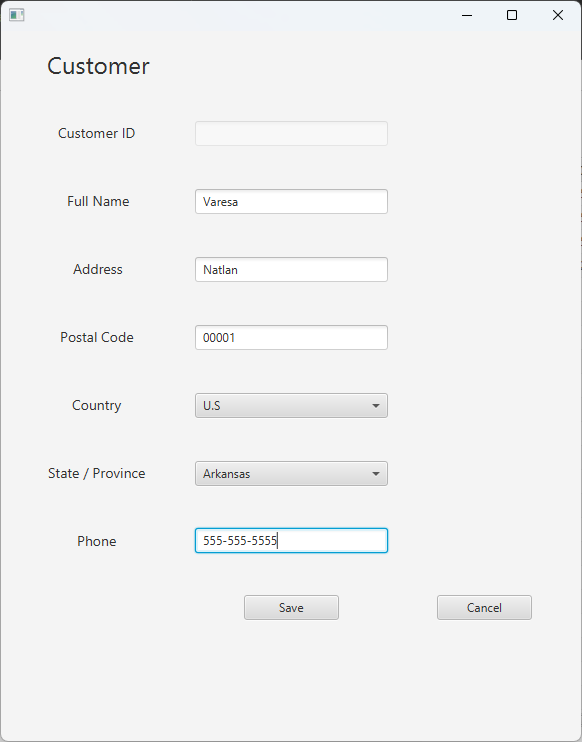Click the Customer heading text
This screenshot has height=742, width=582.
click(x=98, y=66)
